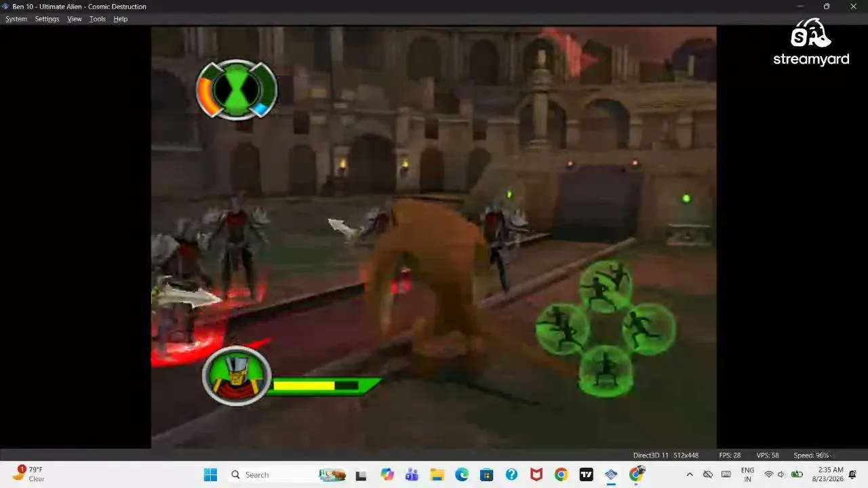Launch Copilot from the taskbar

[x=387, y=474]
